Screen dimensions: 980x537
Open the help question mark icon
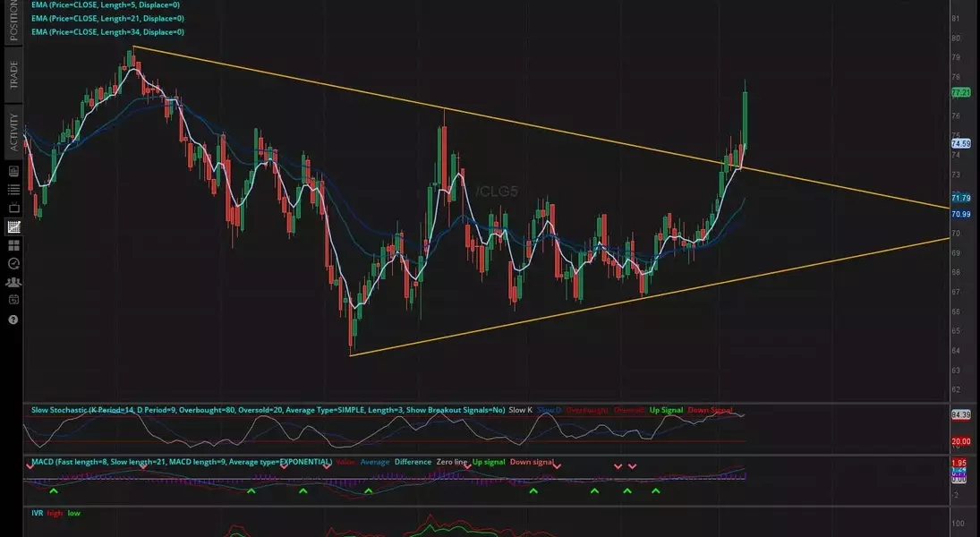click(x=13, y=320)
